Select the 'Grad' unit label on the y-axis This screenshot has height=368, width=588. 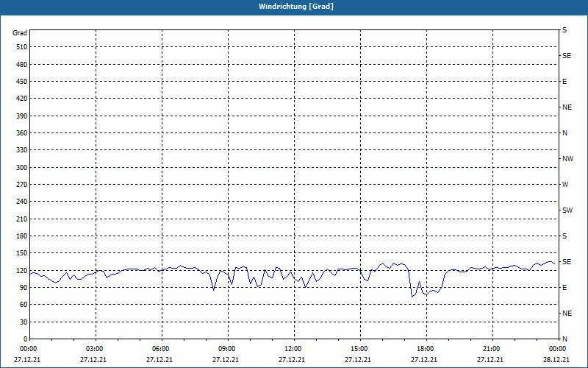(20, 33)
